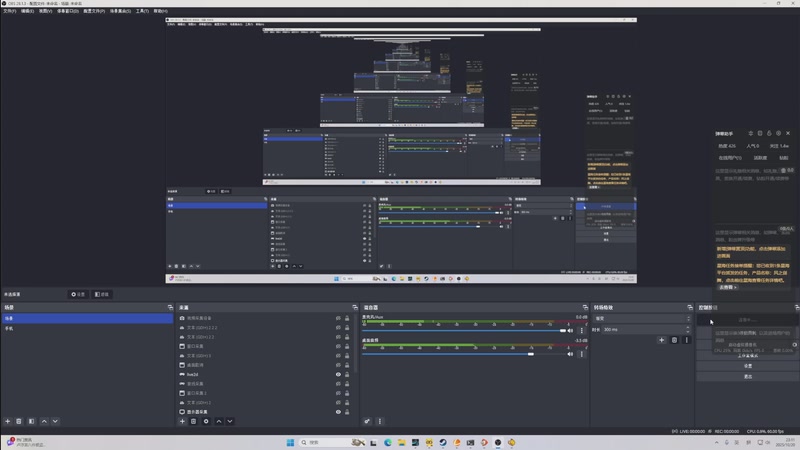The width and height of the screenshot is (800, 450).
Task: Open the Windows Start menu
Action: (290, 442)
